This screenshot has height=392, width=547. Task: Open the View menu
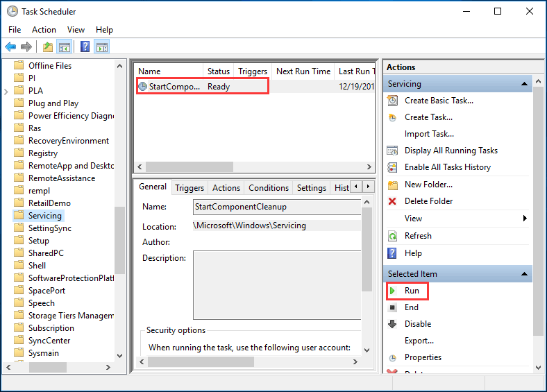(x=76, y=30)
